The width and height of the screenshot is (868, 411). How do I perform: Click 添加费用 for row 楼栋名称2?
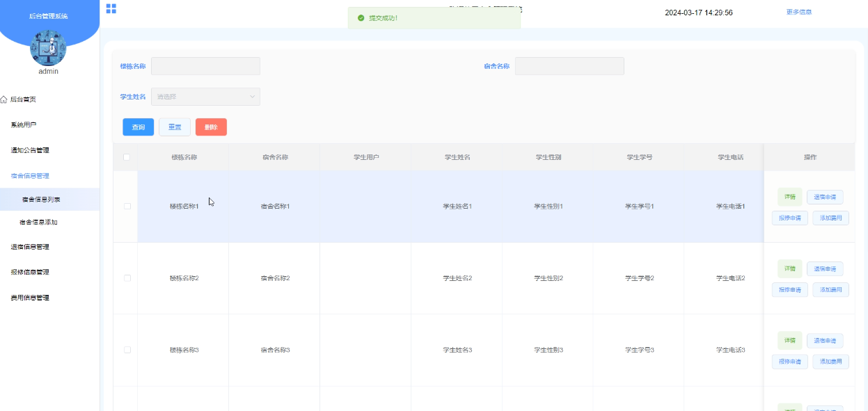click(831, 289)
